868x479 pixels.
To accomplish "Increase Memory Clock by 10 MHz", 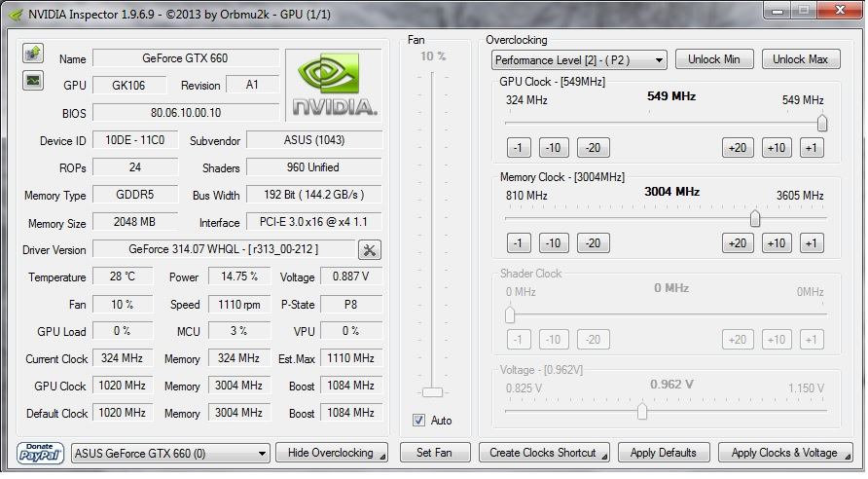I will point(777,243).
